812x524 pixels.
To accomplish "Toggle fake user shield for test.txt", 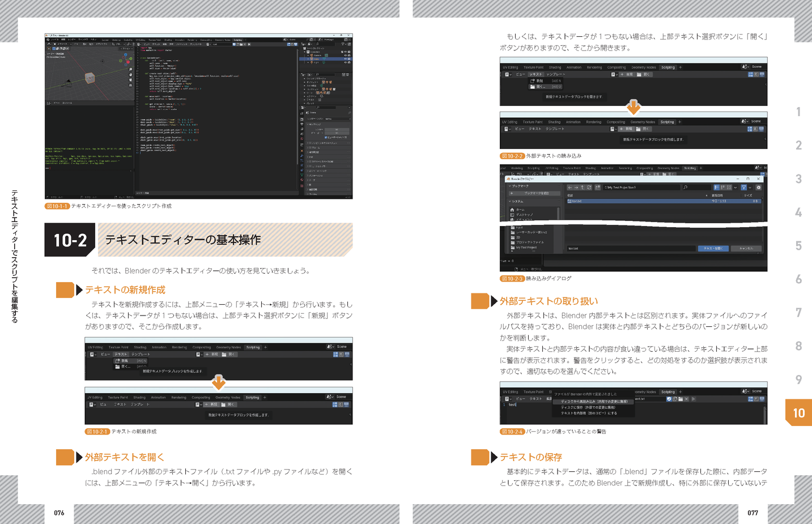I will point(669,399).
